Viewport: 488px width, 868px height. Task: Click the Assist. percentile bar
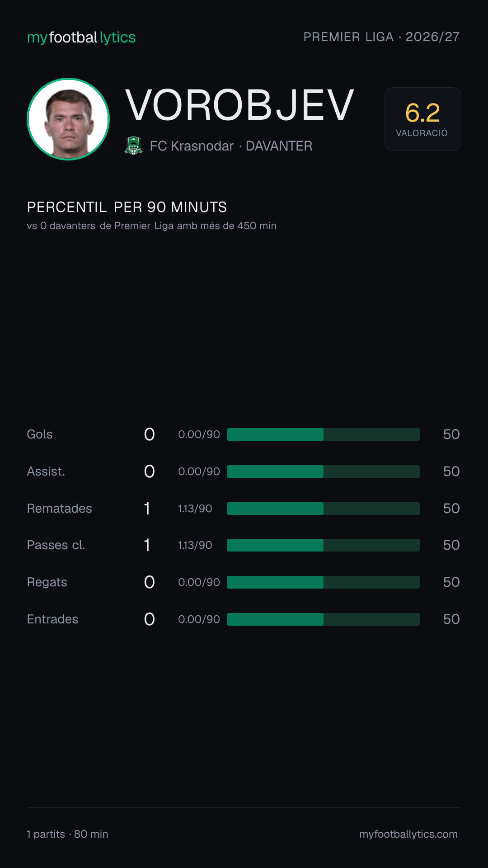tap(323, 472)
